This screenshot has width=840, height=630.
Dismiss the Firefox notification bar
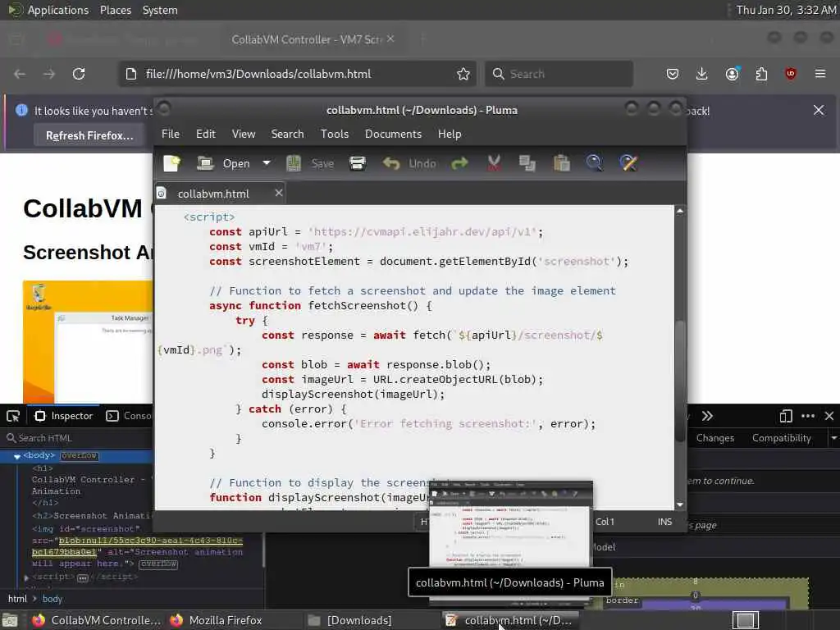click(x=819, y=111)
